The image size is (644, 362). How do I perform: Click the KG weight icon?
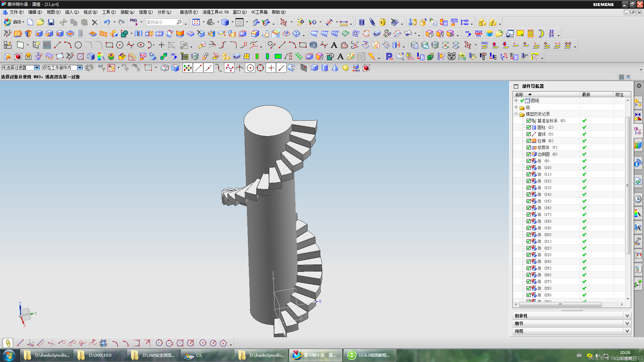143,56
